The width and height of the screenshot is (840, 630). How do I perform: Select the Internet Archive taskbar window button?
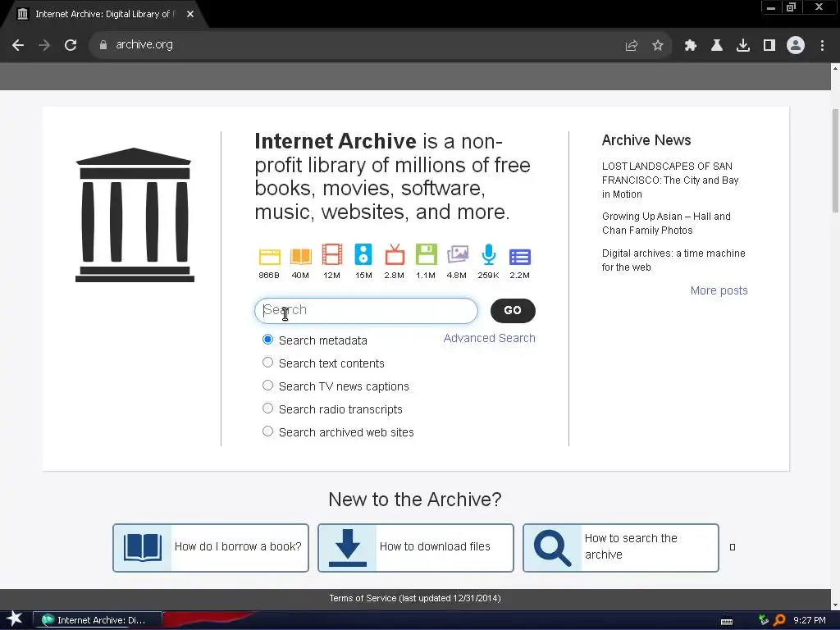98,620
